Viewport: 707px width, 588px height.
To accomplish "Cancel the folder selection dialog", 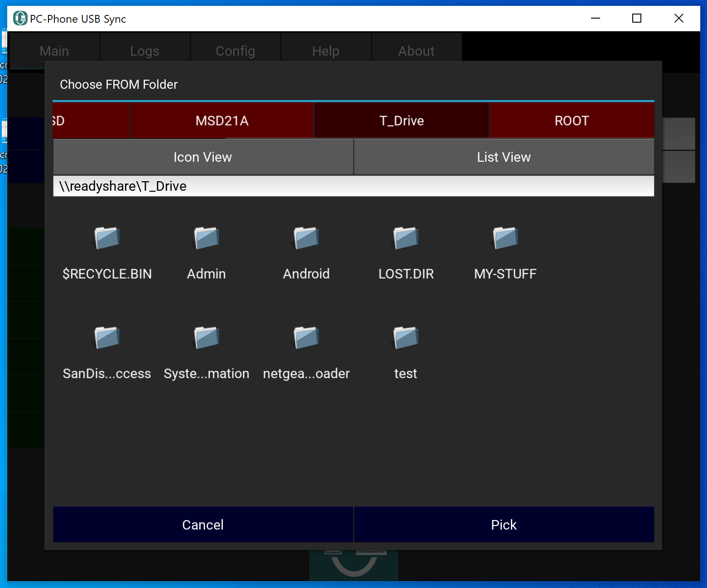I will tap(203, 525).
